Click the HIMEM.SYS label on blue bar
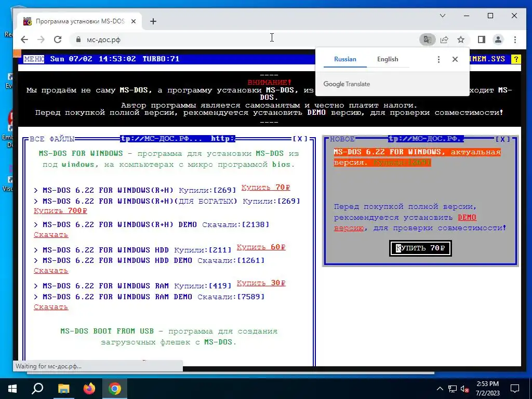532x399 pixels. click(x=487, y=59)
